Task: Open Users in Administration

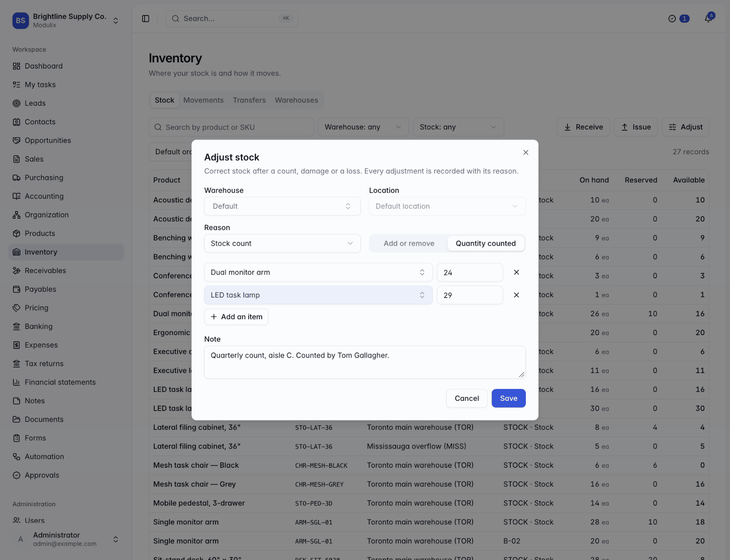Action: 66,520
